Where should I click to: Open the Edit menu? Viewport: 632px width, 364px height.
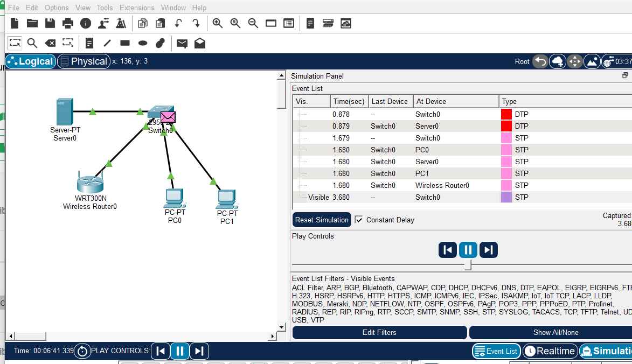tap(32, 8)
